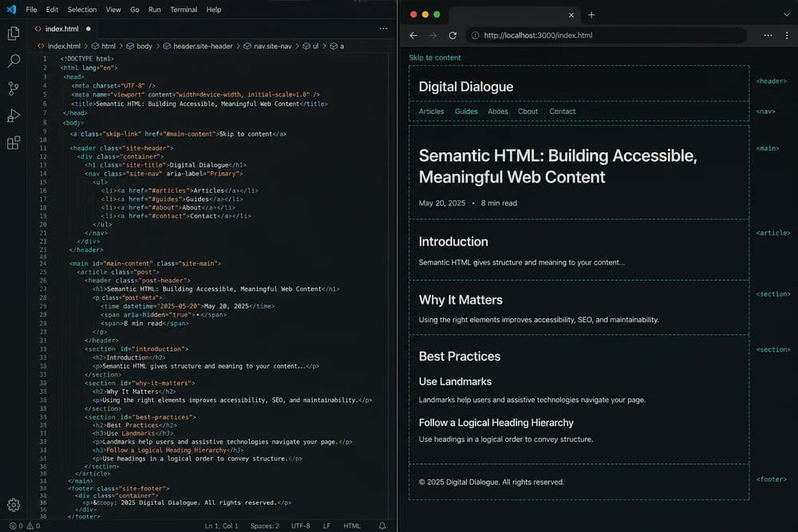
Task: Click the VS Code logo icon
Action: point(11,9)
